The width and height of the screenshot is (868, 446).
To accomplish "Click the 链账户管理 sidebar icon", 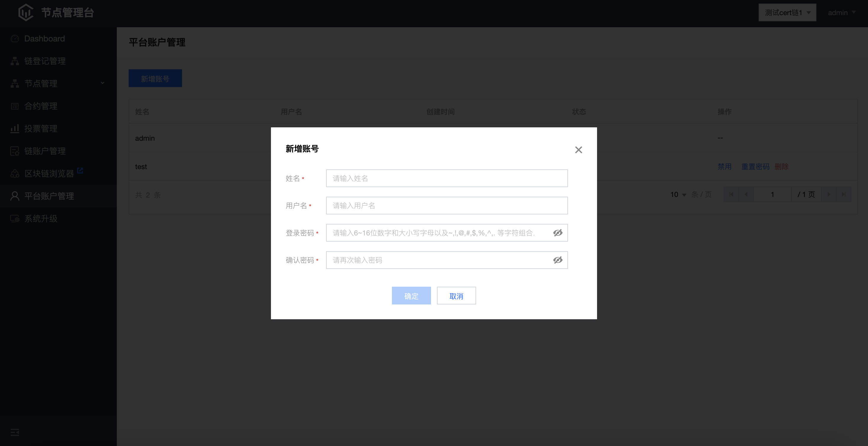I will pyautogui.click(x=15, y=151).
